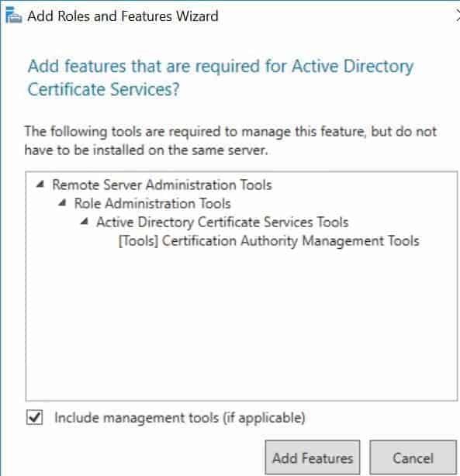Select Certification Authority Management Tools item
Viewport: 460px width, 476px height.
(269, 241)
